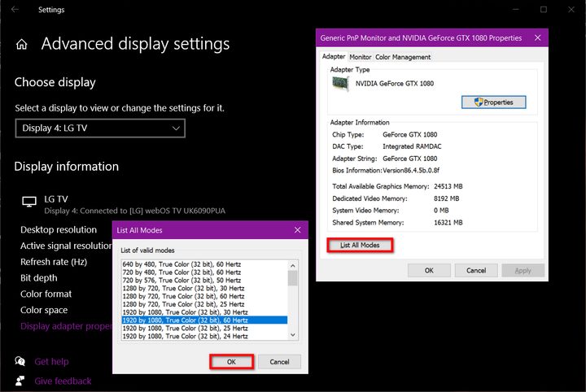The height and width of the screenshot is (392, 586).
Task: Click the modes list scrollbar thumb
Action: coord(293,278)
